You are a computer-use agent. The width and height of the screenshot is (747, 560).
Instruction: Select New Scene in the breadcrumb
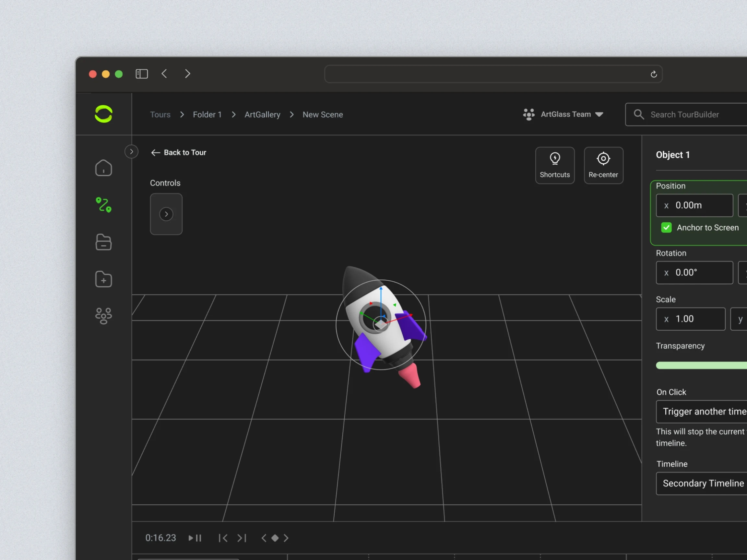coord(323,115)
